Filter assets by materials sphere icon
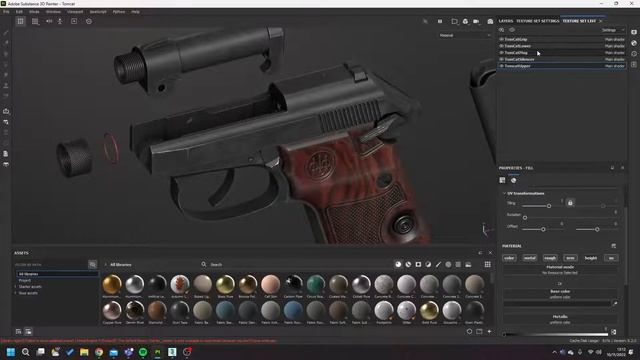 tap(398, 264)
